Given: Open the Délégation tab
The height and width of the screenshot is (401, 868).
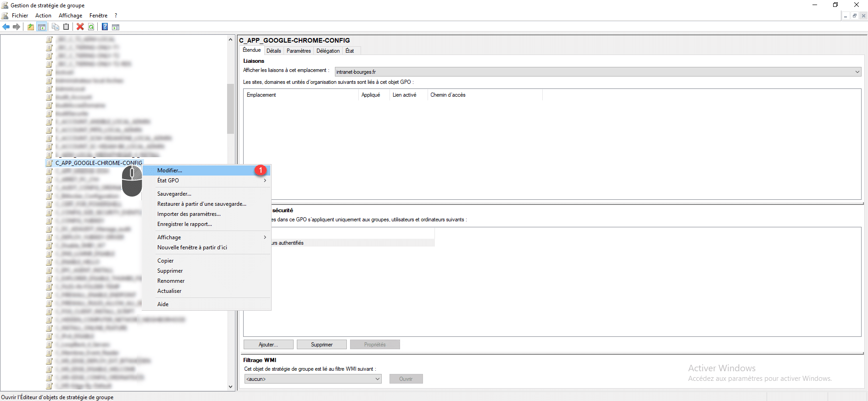Looking at the screenshot, I should [328, 51].
